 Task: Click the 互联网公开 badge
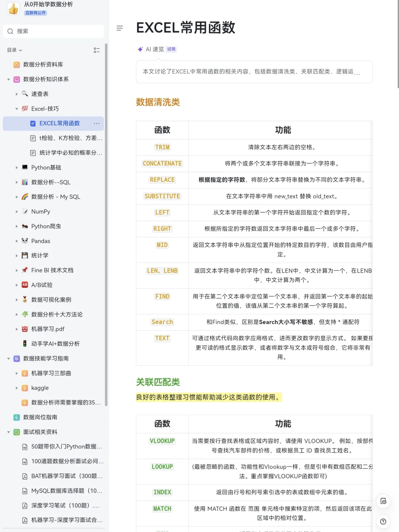[35, 13]
